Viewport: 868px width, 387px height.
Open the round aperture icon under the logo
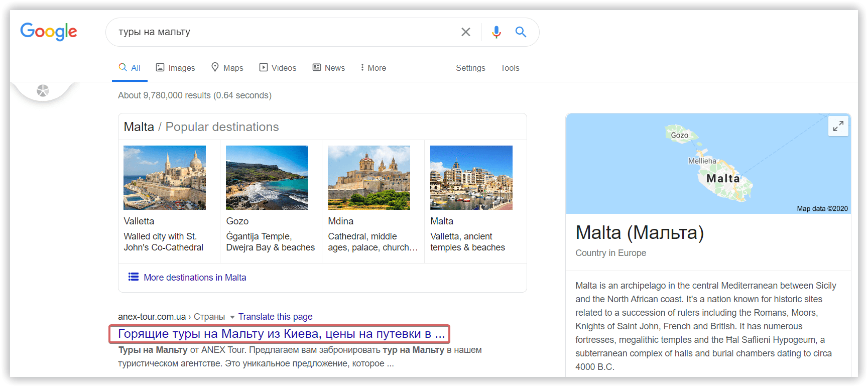(43, 91)
